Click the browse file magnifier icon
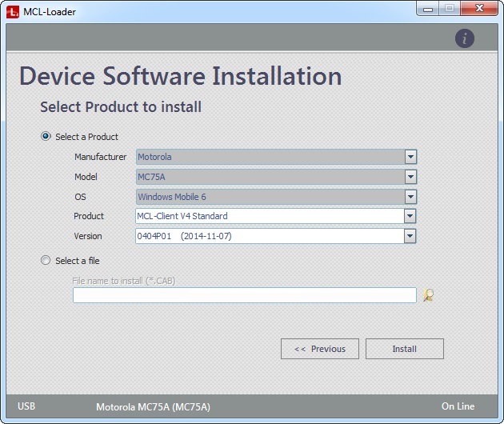Screen dimensions: 504x424 point(429,295)
